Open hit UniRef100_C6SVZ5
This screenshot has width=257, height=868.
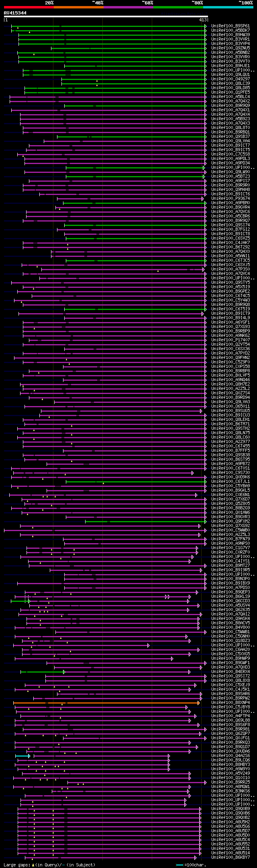(x=230, y=238)
